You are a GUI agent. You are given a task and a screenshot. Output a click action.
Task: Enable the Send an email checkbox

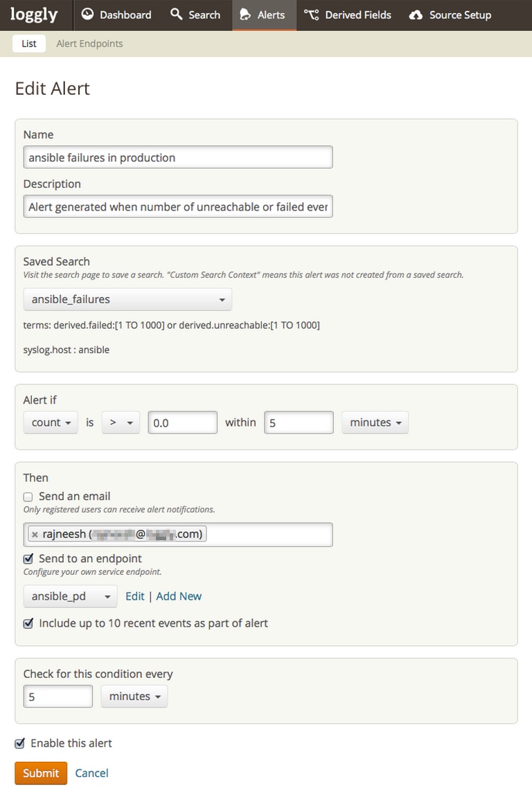[x=28, y=497]
